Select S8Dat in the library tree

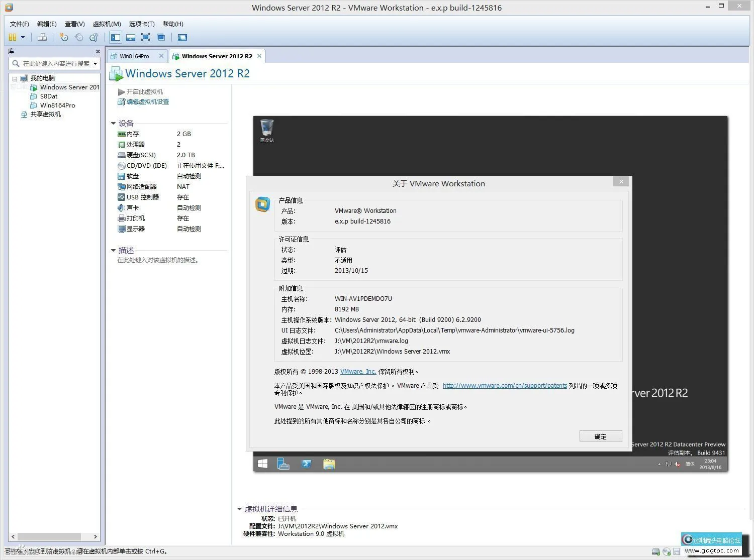point(49,96)
